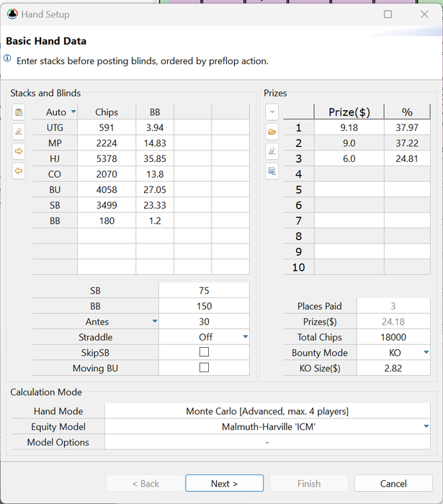
Task: Click the clear prizes eraser icon
Action: pyautogui.click(x=272, y=151)
